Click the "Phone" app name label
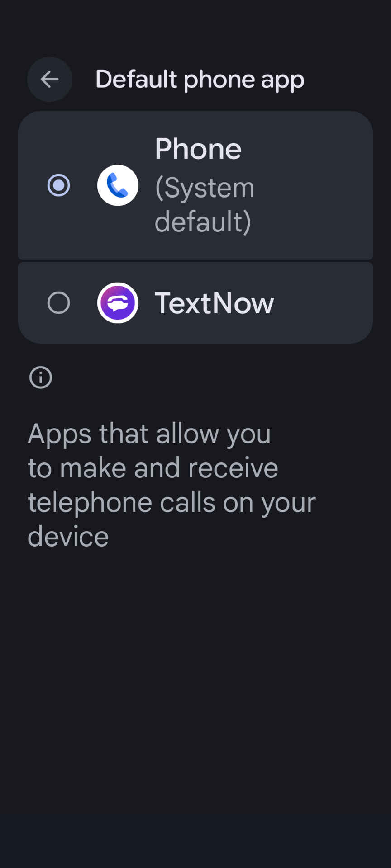This screenshot has width=391, height=868. click(x=198, y=149)
